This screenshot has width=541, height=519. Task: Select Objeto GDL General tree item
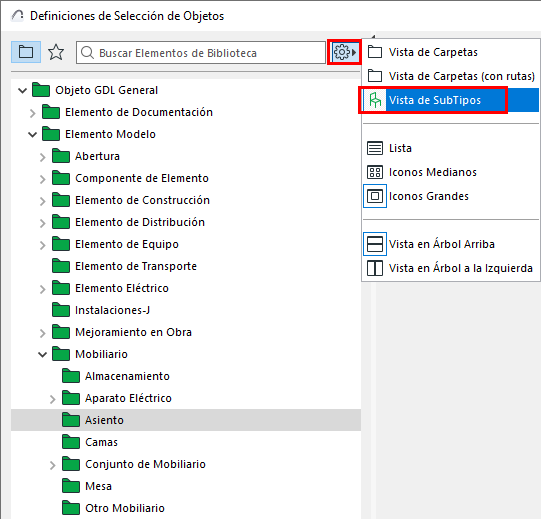pyautogui.click(x=106, y=90)
